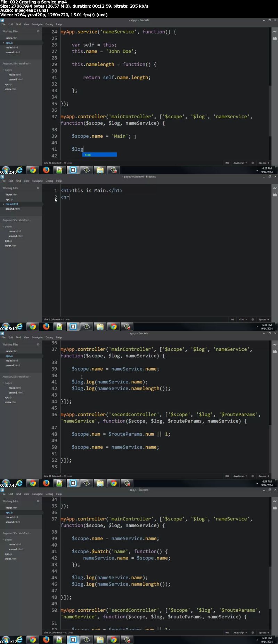Open Debug menu in the 6:23 PM frame

[x=49, y=24]
